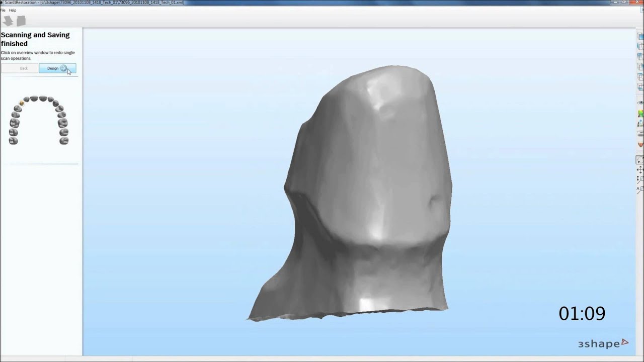Open the Help menu
The width and height of the screenshot is (644, 362).
click(13, 10)
